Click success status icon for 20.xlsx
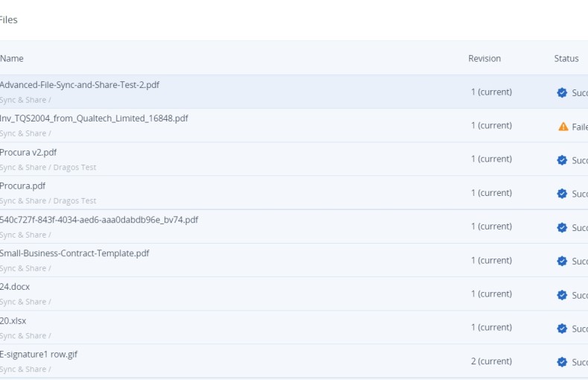Viewport: 588px width, 380px height. coord(562,329)
